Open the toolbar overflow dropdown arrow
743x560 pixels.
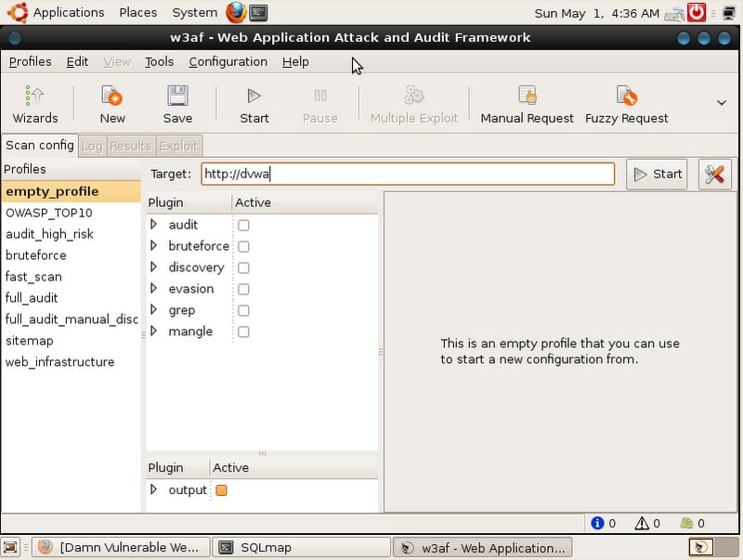pos(721,103)
